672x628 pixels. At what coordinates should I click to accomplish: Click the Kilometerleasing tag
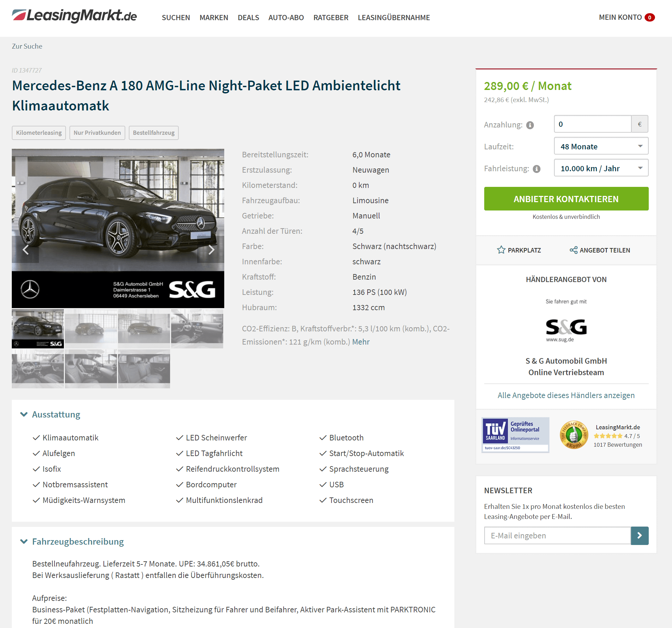coord(39,133)
